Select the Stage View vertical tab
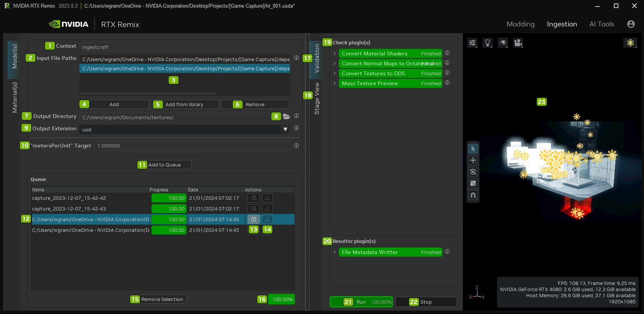Image resolution: width=644 pixels, height=314 pixels. 316,99
